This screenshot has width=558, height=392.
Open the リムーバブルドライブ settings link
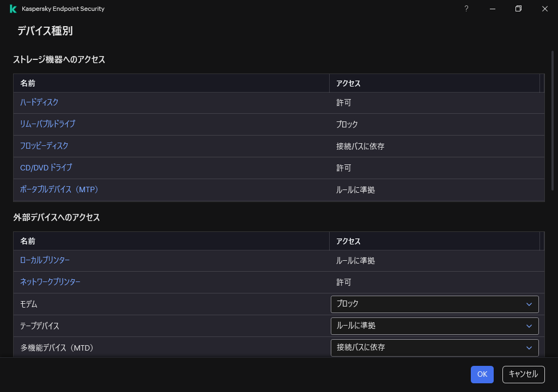47,124
